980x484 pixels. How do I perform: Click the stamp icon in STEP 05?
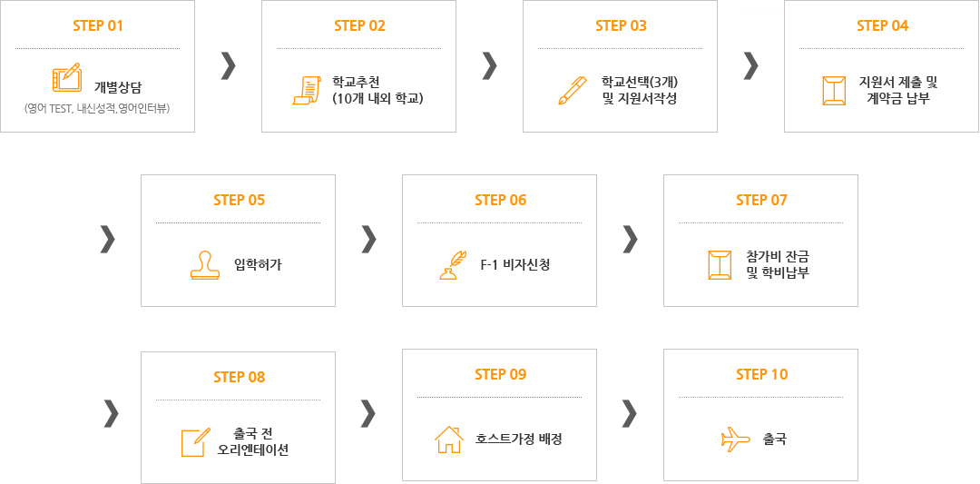[x=204, y=265]
